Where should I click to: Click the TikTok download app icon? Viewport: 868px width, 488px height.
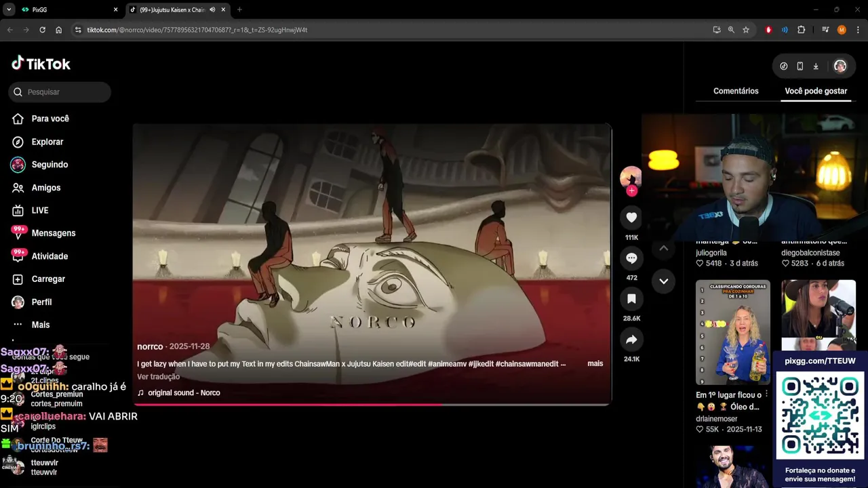[816, 66]
